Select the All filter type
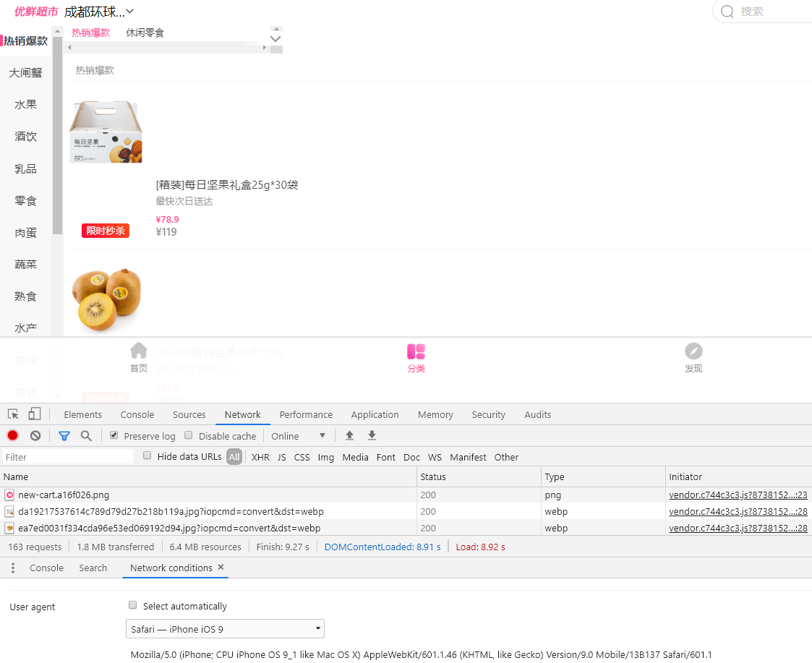Image resolution: width=812 pixels, height=663 pixels. [234, 457]
